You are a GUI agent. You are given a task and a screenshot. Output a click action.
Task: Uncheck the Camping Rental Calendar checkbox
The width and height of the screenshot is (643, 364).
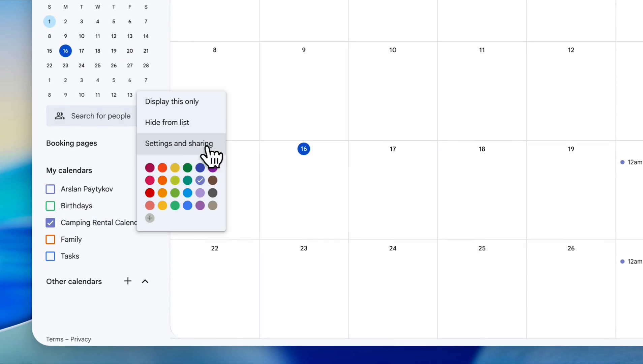[50, 223]
